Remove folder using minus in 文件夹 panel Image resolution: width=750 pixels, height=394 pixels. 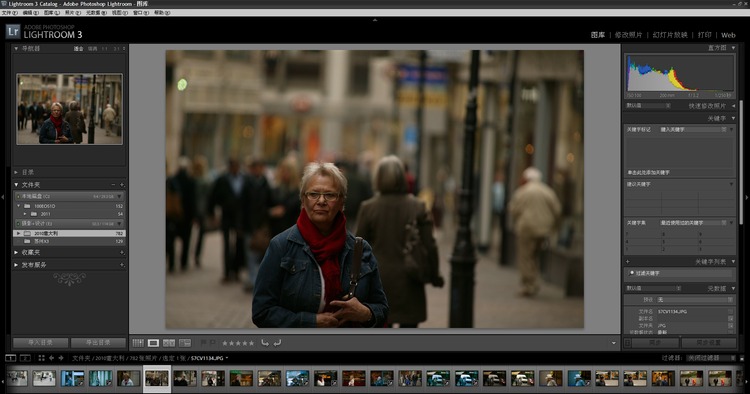point(113,185)
